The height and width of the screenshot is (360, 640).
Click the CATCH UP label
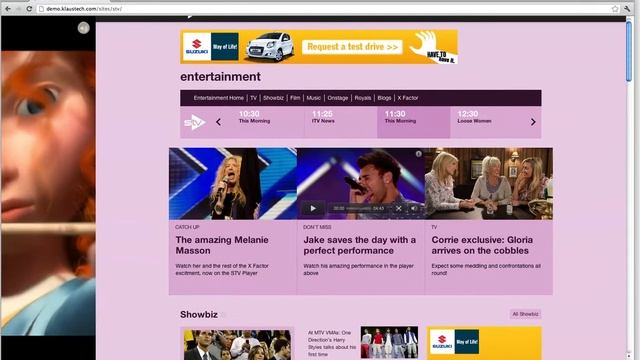[x=187, y=227]
